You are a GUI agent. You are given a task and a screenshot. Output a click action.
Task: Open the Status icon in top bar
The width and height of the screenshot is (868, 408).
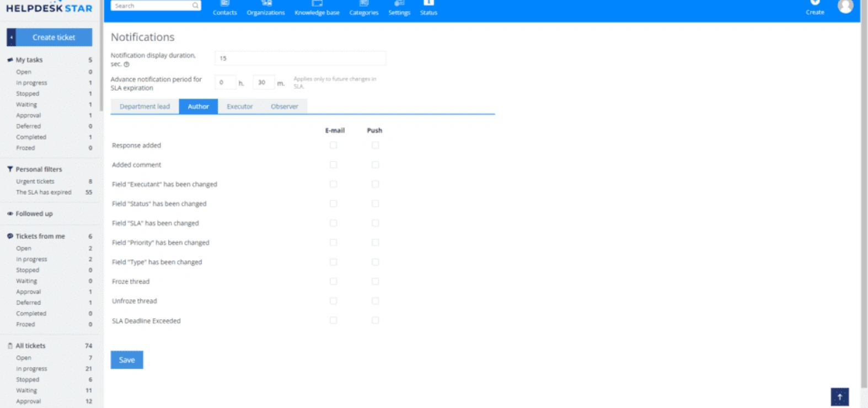tap(428, 3)
